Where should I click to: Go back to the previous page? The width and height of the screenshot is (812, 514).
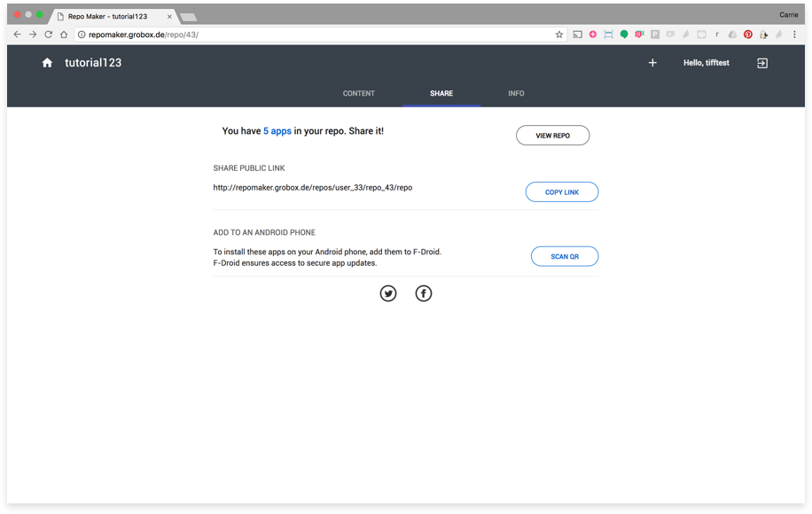pyautogui.click(x=16, y=35)
